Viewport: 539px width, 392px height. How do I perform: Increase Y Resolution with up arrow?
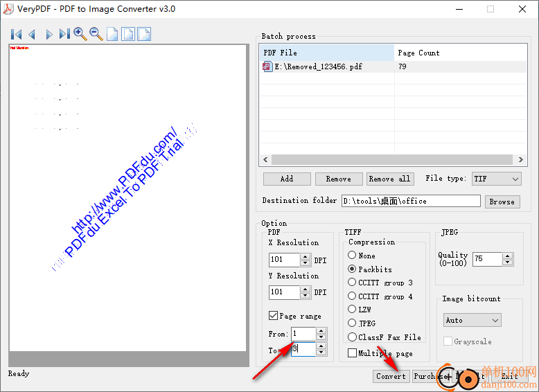coord(305,289)
